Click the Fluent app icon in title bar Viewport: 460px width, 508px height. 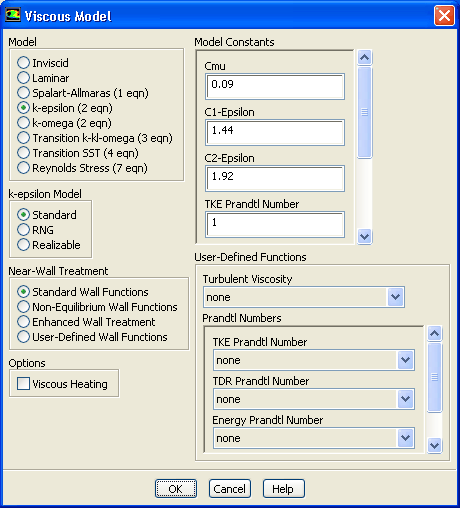(x=13, y=15)
